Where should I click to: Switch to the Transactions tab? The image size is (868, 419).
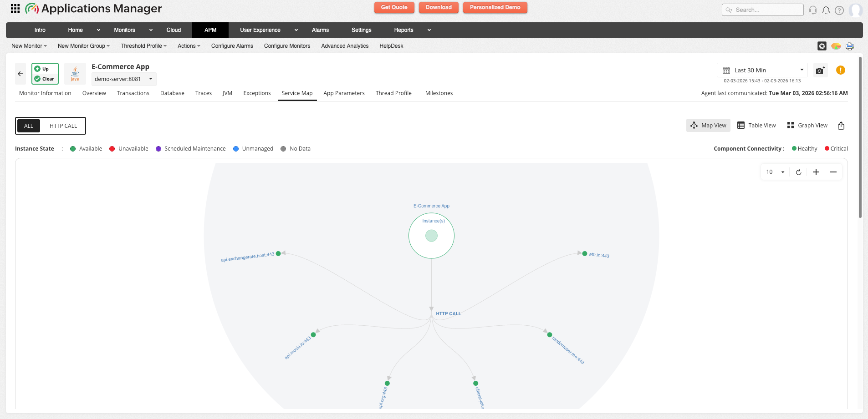pos(133,93)
